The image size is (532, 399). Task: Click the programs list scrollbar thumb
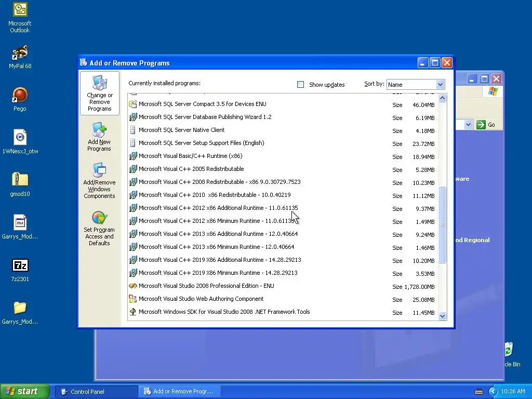tap(442, 224)
